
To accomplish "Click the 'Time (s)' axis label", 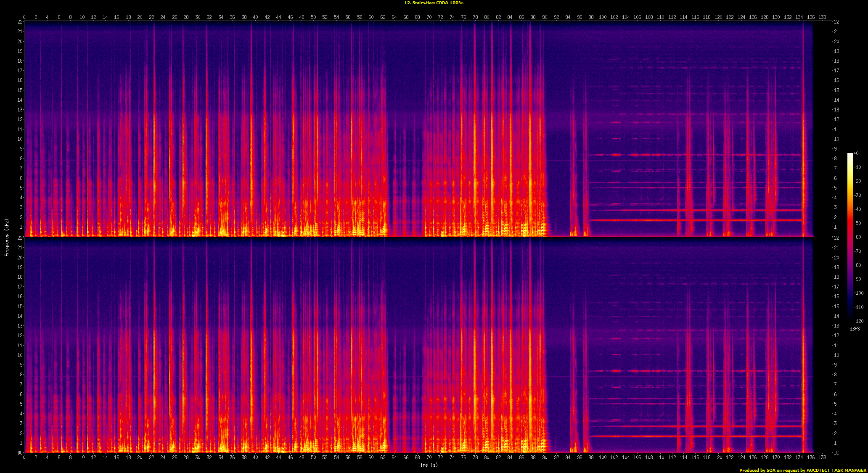I will pos(427,465).
